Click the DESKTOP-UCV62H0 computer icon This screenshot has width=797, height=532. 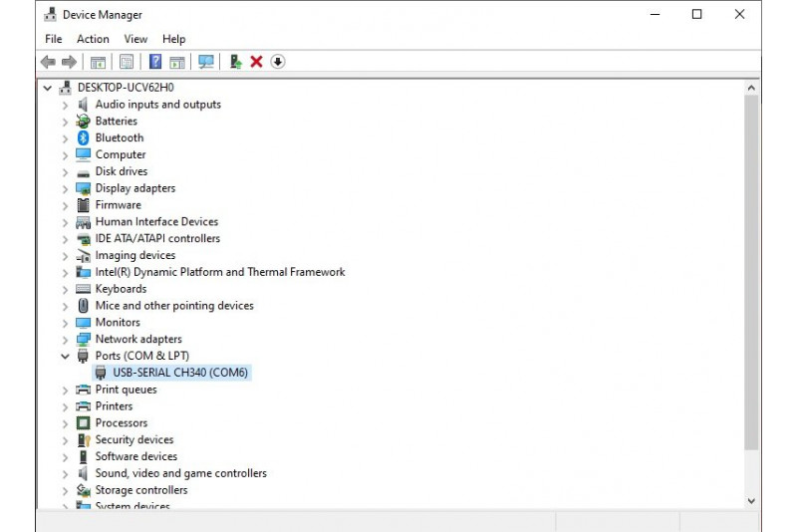pos(65,88)
